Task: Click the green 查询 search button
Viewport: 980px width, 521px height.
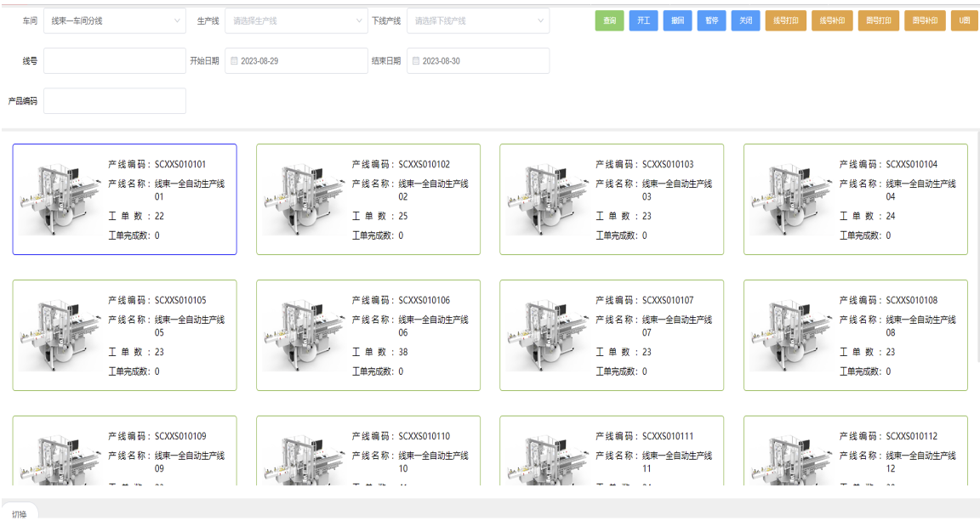Action: click(x=609, y=20)
